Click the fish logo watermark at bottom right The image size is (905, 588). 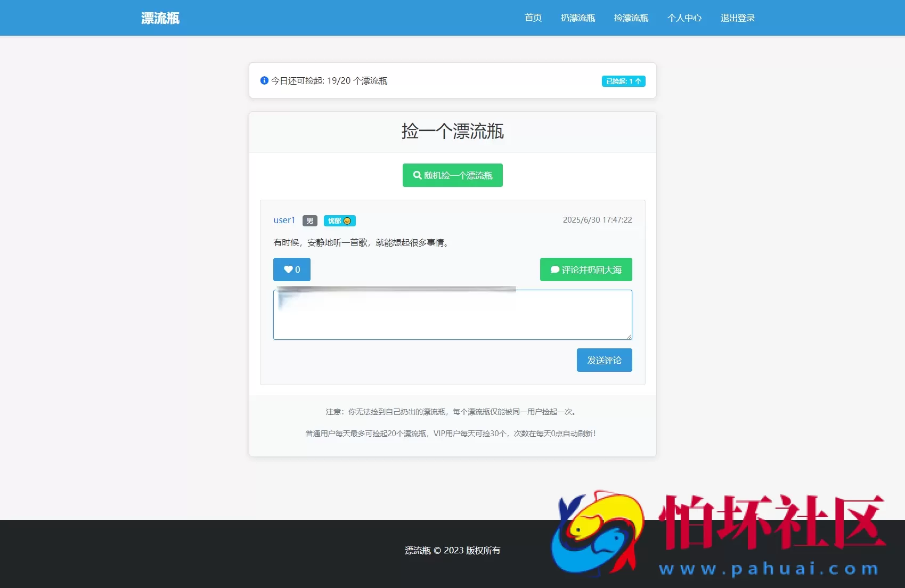click(595, 533)
